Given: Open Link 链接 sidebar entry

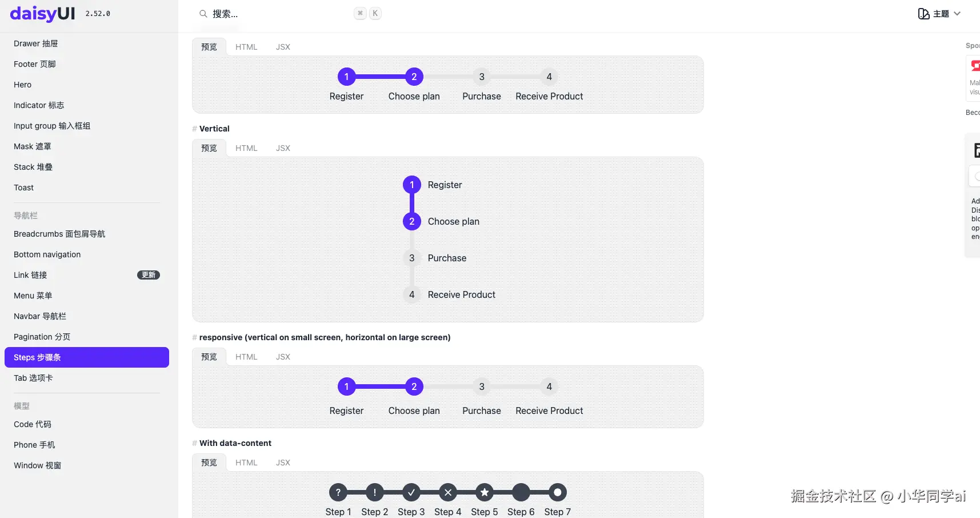Looking at the screenshot, I should pyautogui.click(x=30, y=275).
